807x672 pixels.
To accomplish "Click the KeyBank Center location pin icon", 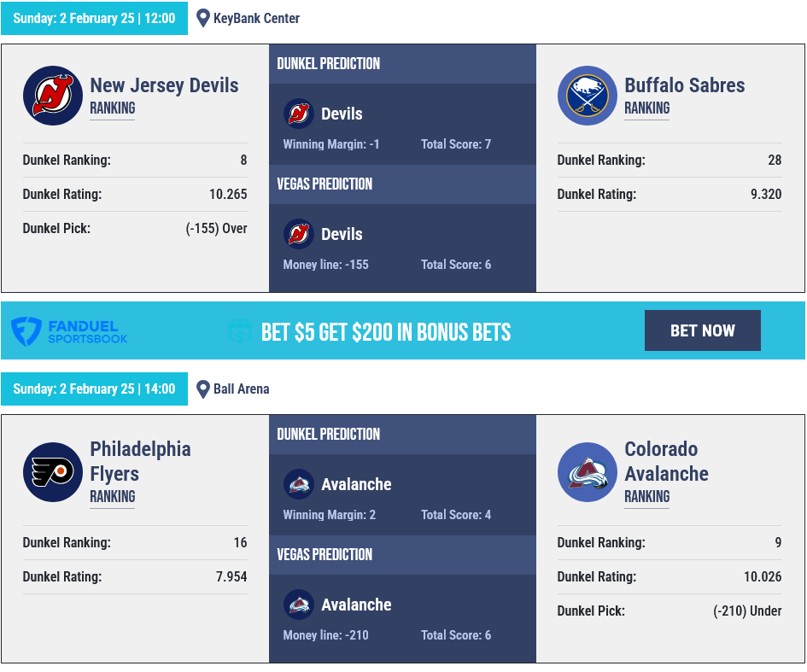I will pyautogui.click(x=203, y=18).
